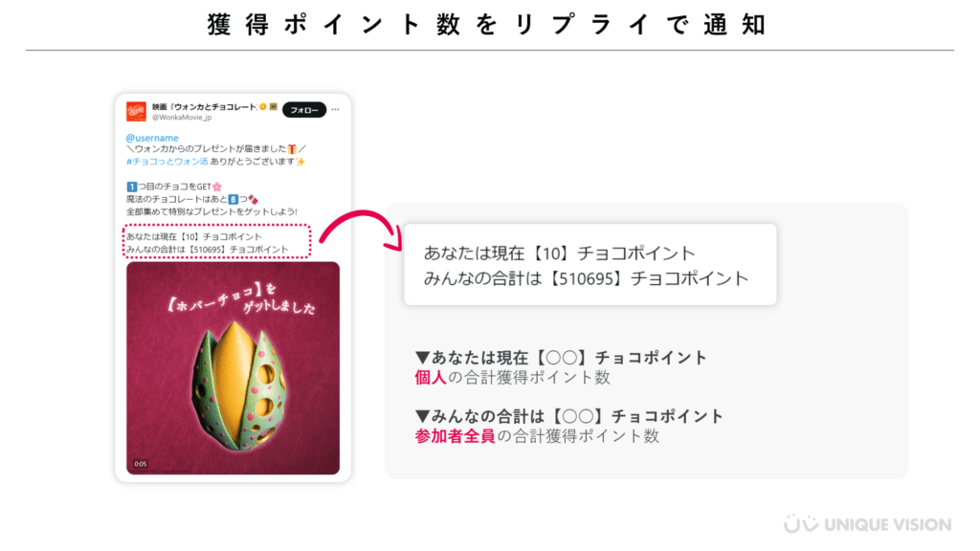Screen dimensions: 980x551
Task: Click the Wonka profile avatar icon
Action: coord(136,111)
